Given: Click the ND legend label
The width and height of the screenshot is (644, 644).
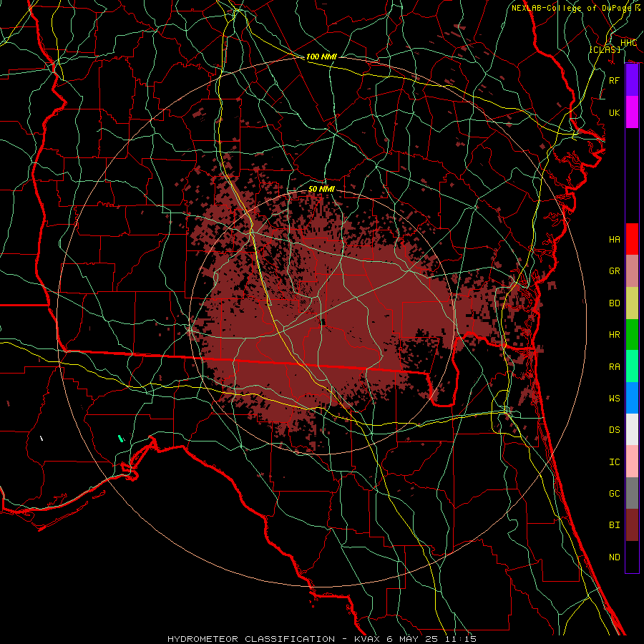Looking at the screenshot, I should pyautogui.click(x=615, y=557).
